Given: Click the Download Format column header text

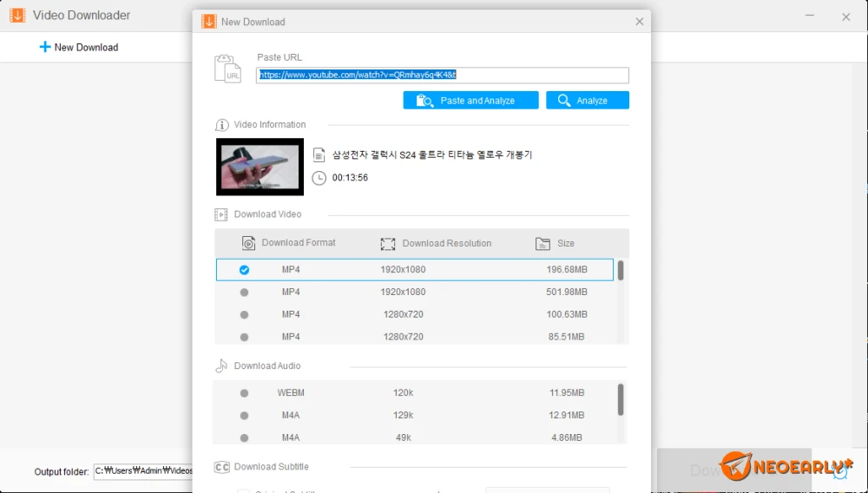Looking at the screenshot, I should pos(299,243).
